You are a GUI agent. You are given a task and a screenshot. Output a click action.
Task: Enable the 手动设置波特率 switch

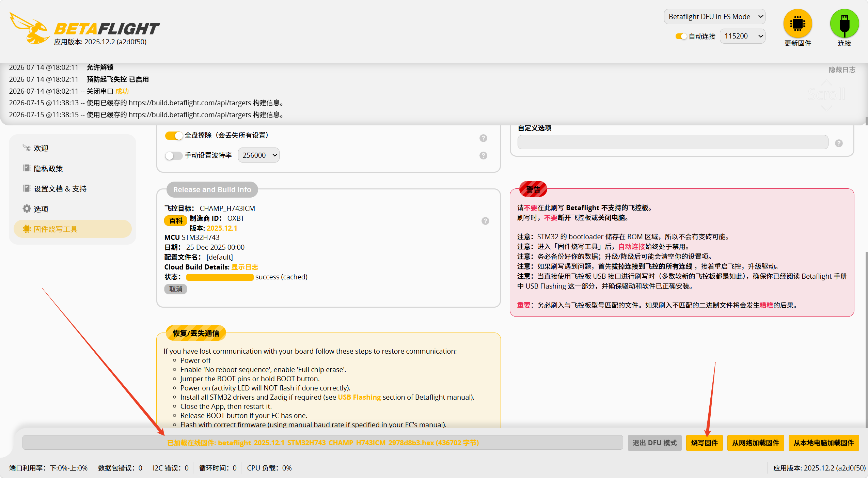[174, 156]
